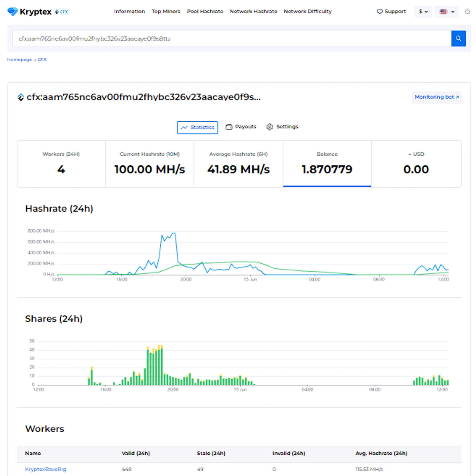Click the wallet address search field
Viewport: 476px width, 476px height.
click(x=232, y=39)
